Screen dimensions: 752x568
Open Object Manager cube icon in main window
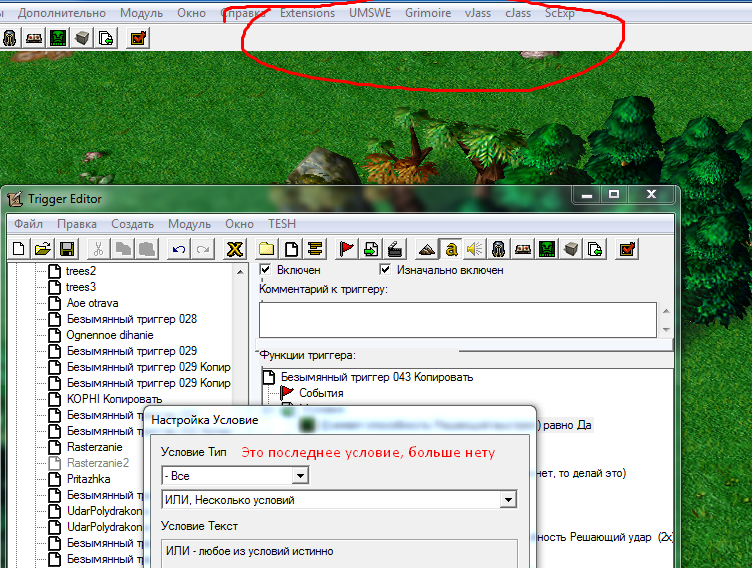(x=82, y=38)
